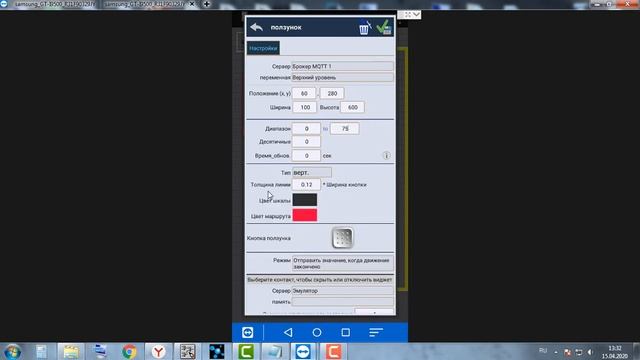
Task: Delete the widget with the trash icon
Action: (364, 28)
